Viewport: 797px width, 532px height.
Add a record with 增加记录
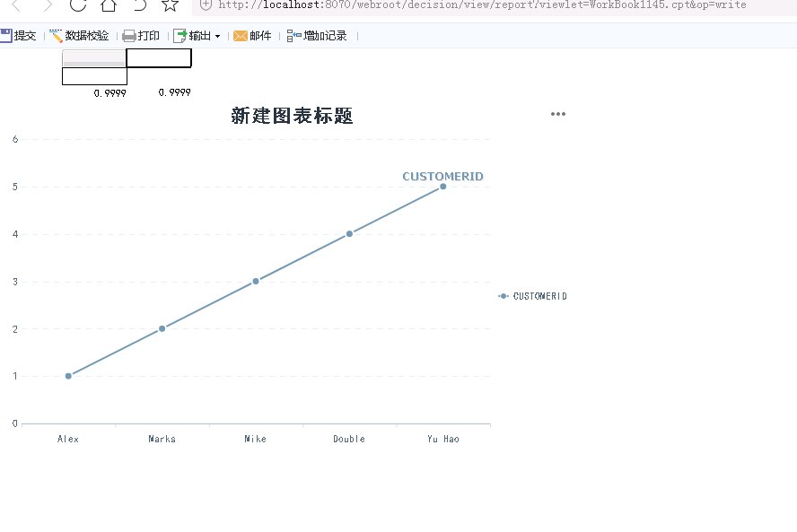(317, 36)
